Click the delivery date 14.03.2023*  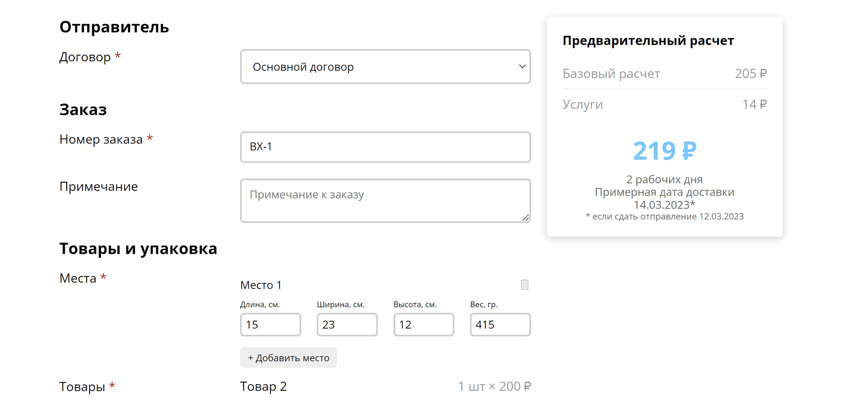click(x=664, y=205)
